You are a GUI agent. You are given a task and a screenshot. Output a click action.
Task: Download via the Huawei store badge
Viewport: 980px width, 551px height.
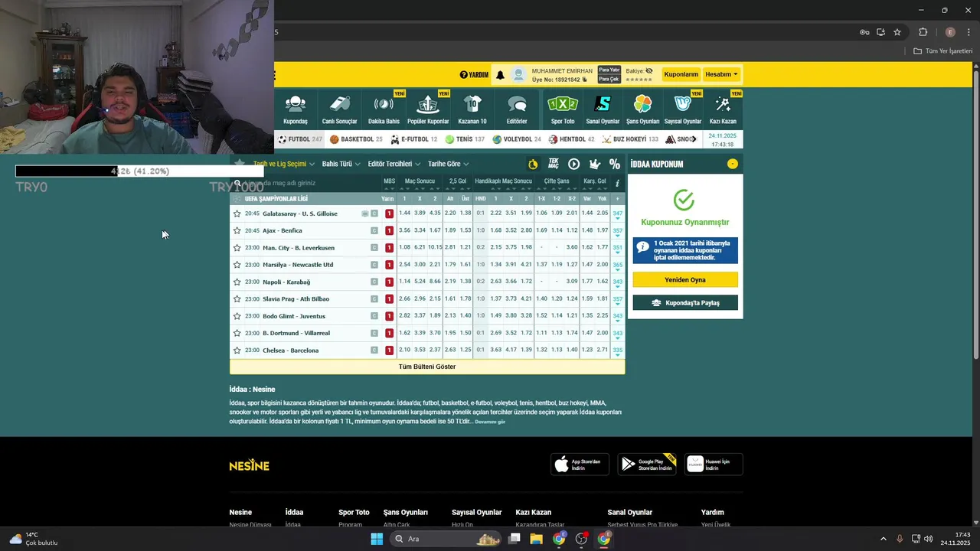tap(714, 465)
